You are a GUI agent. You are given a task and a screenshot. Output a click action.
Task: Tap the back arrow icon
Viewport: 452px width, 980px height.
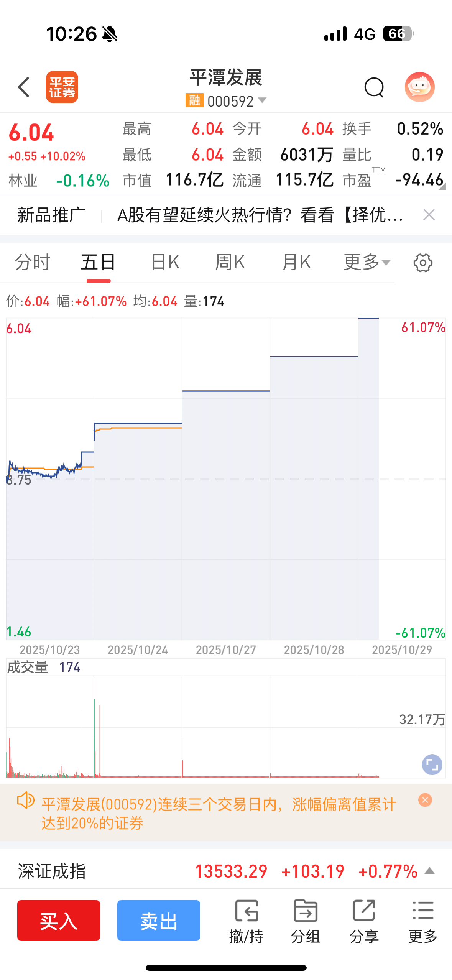pos(24,87)
